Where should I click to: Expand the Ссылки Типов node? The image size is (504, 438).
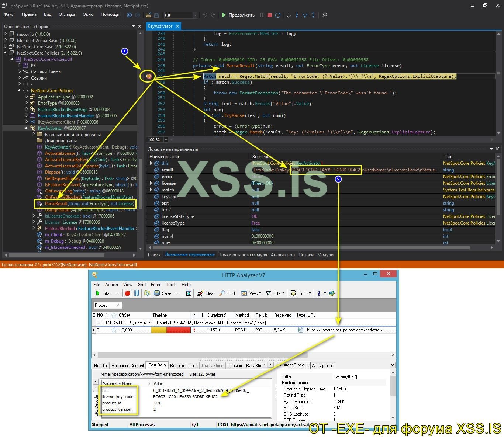[x=20, y=72]
